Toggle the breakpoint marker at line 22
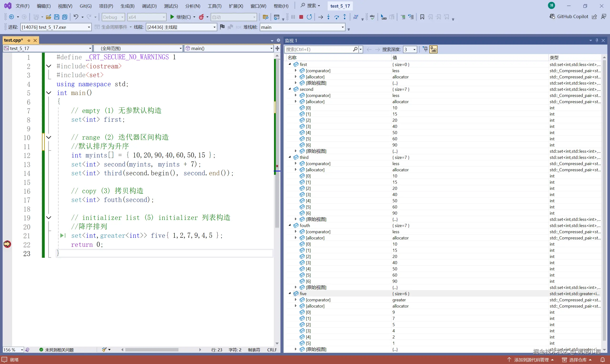610x364 pixels. (x=7, y=244)
